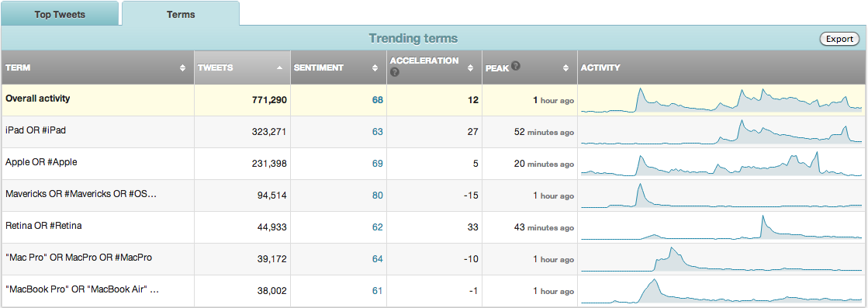The width and height of the screenshot is (868, 308).
Task: Open sentiment score 63 for iPad
Action: [x=378, y=132]
